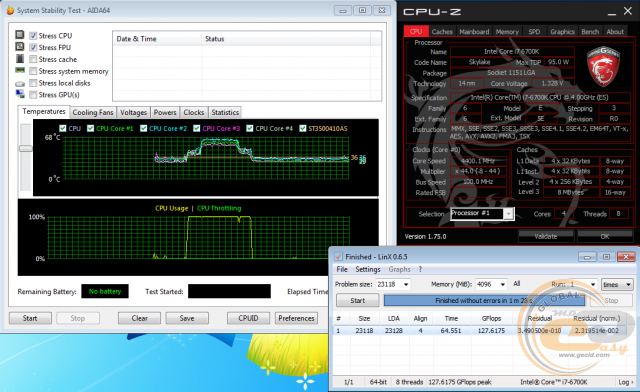This screenshot has width=640, height=392.
Task: Click Start button in LinX window
Action: (x=358, y=301)
